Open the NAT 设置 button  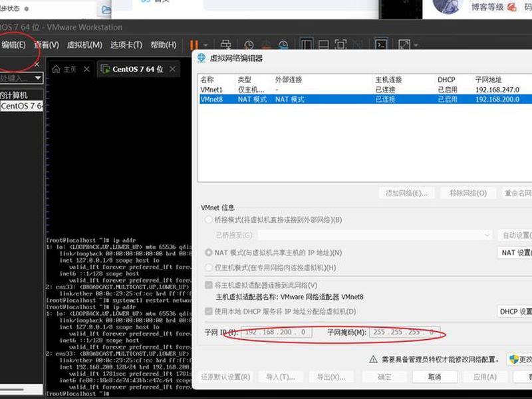pyautogui.click(x=515, y=253)
